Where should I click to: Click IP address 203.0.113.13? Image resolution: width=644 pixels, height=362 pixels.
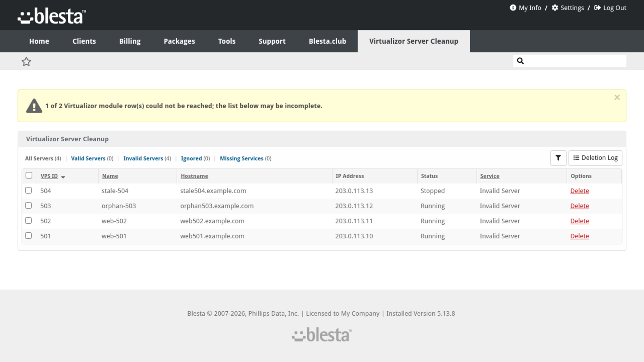pyautogui.click(x=354, y=191)
